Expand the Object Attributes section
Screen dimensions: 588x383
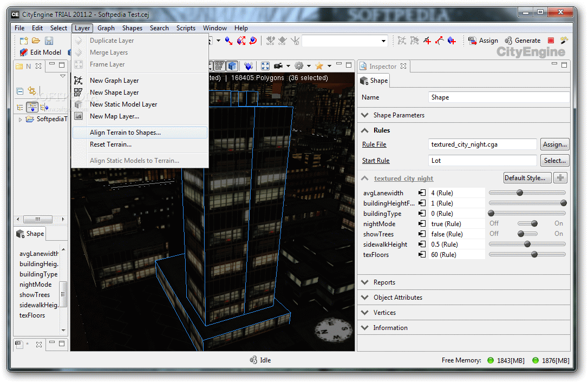(365, 298)
